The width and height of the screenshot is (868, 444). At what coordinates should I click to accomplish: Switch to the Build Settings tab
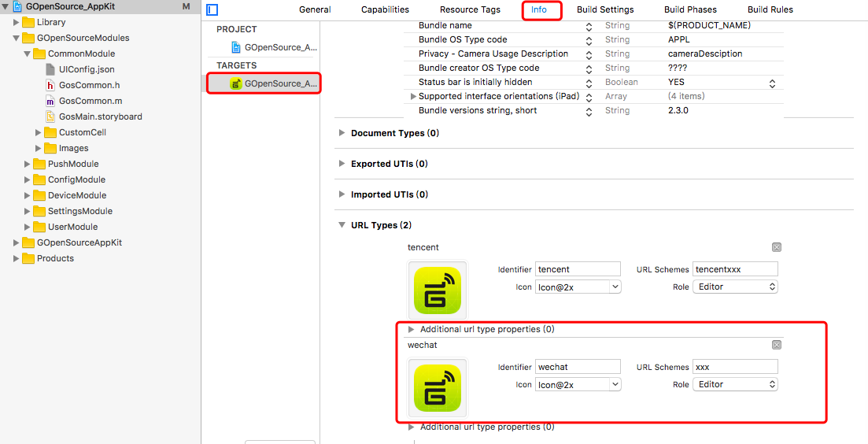(x=605, y=10)
